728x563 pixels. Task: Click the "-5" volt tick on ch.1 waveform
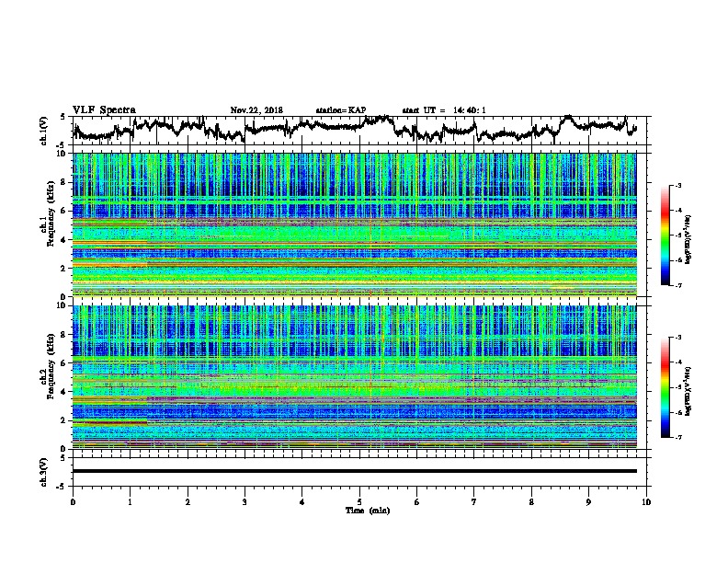click(x=62, y=145)
